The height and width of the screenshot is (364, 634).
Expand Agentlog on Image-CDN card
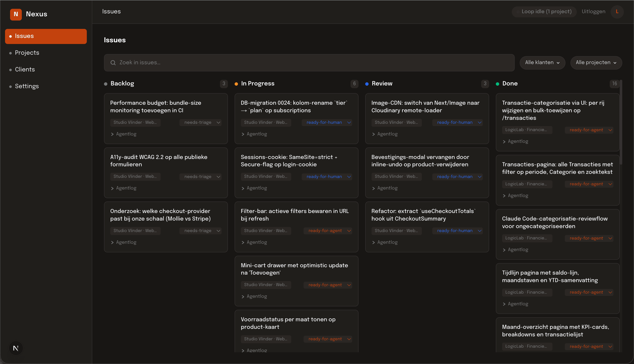tap(385, 134)
